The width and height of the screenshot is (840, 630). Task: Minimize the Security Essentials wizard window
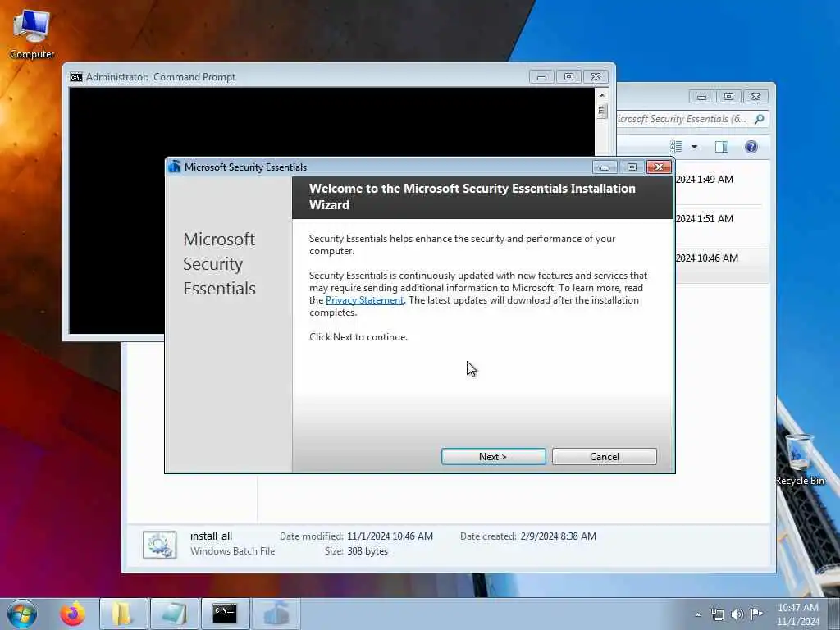[x=605, y=167]
